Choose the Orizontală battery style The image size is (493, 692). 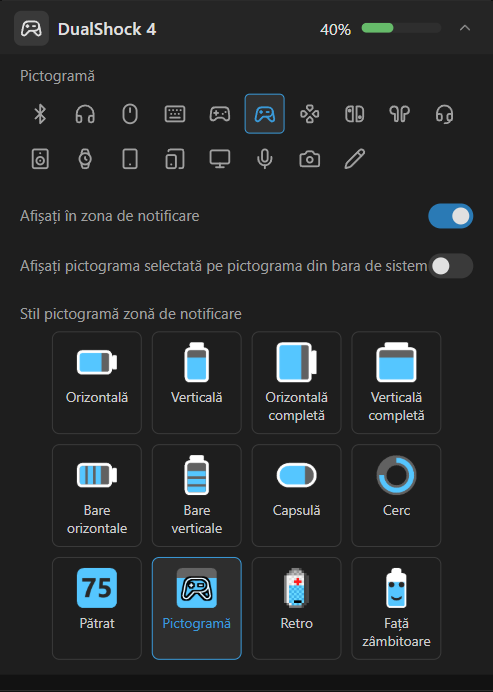97,383
